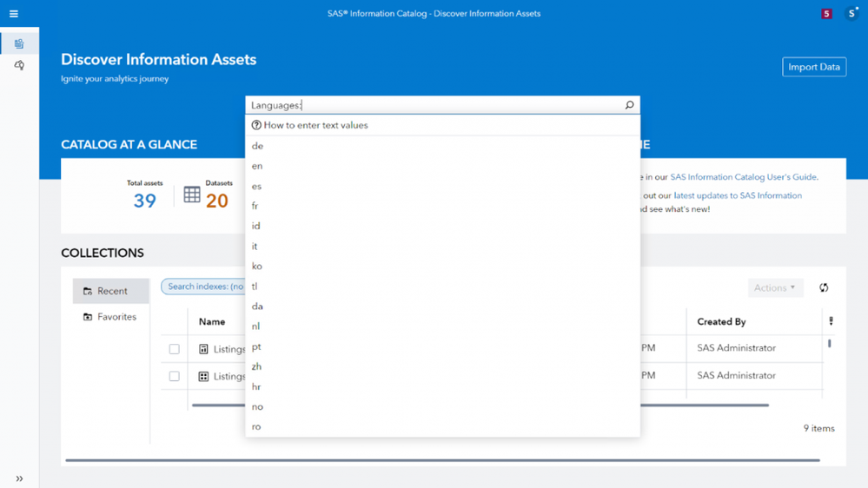Click the Datasets table icon
The height and width of the screenshot is (488, 868).
(192, 195)
